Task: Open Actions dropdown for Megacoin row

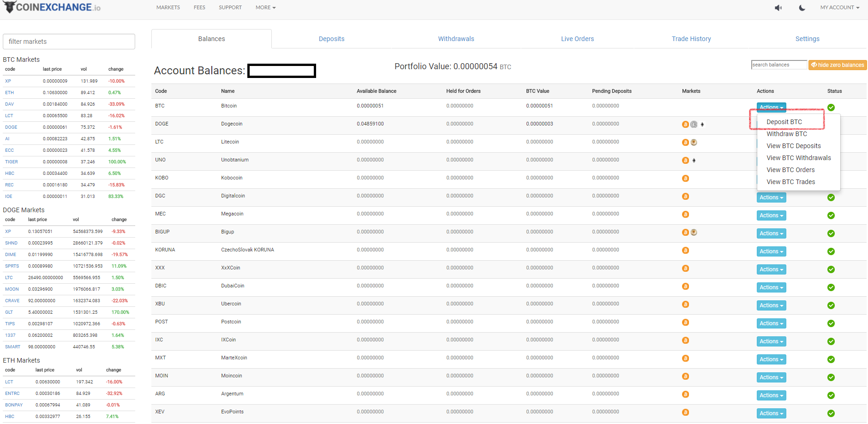Action: [771, 215]
